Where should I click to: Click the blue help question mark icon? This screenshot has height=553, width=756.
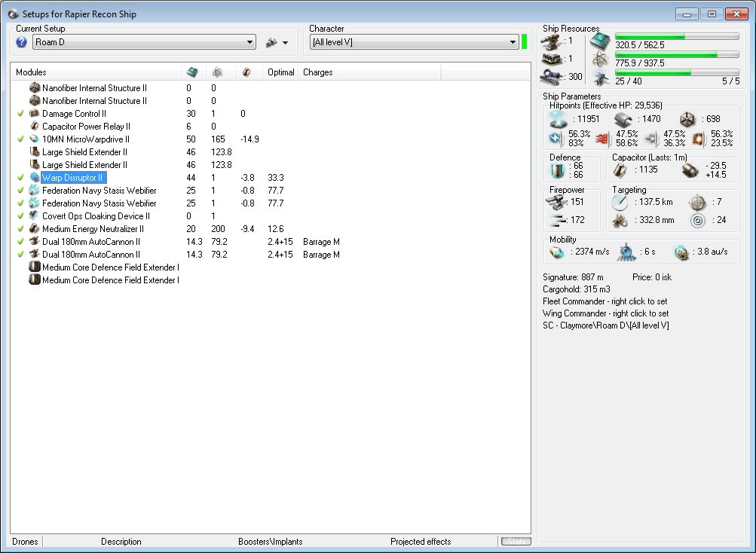(21, 42)
